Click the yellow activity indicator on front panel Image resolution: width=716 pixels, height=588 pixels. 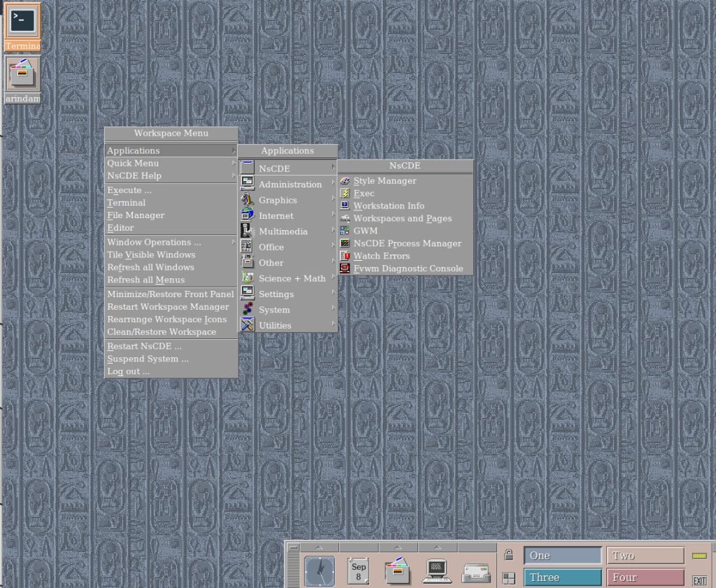coord(699,556)
